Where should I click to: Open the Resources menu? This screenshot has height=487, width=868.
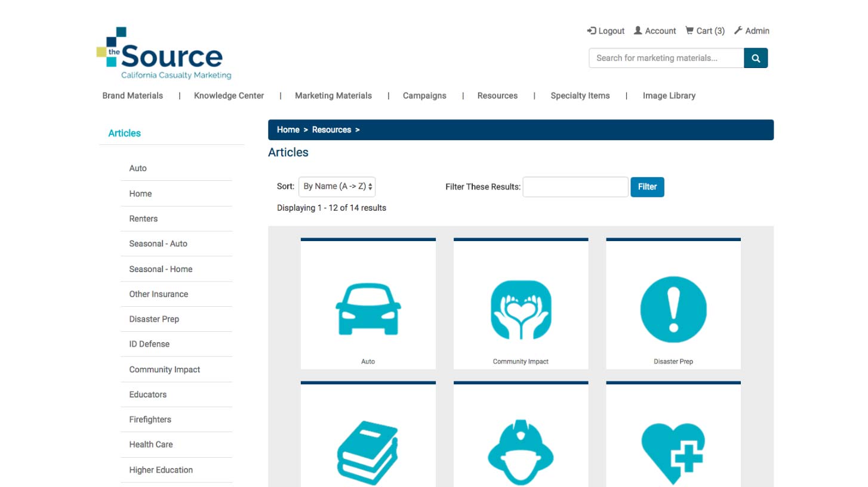(x=497, y=95)
